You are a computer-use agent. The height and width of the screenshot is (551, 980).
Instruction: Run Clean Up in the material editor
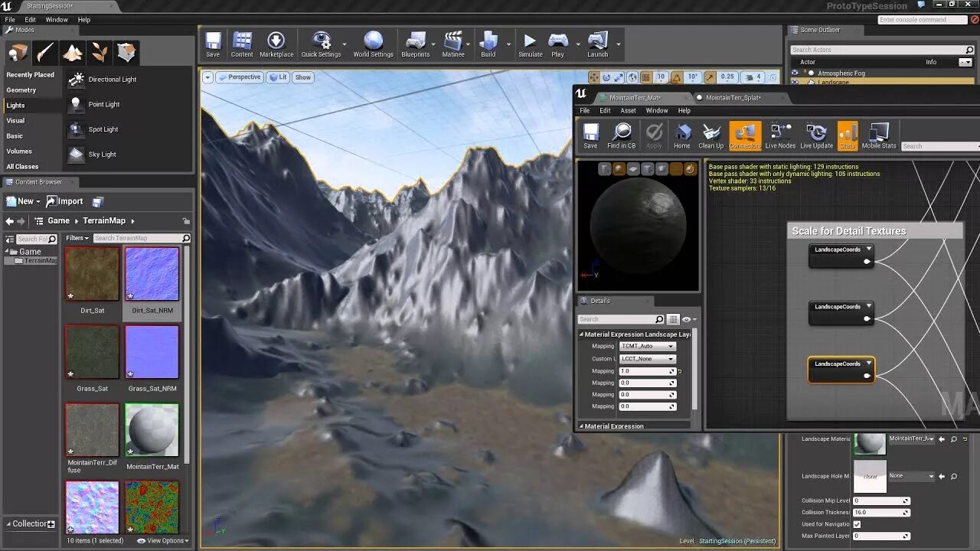point(710,135)
